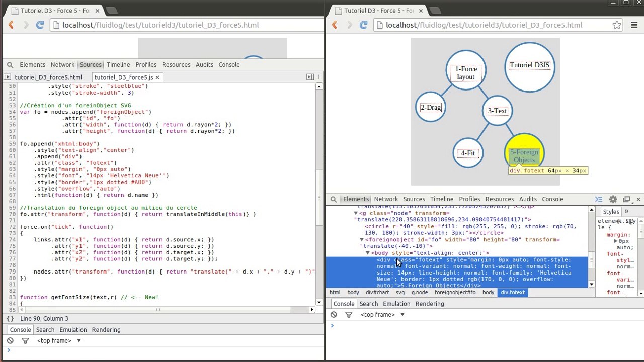Focus the left window address bar

point(186,25)
